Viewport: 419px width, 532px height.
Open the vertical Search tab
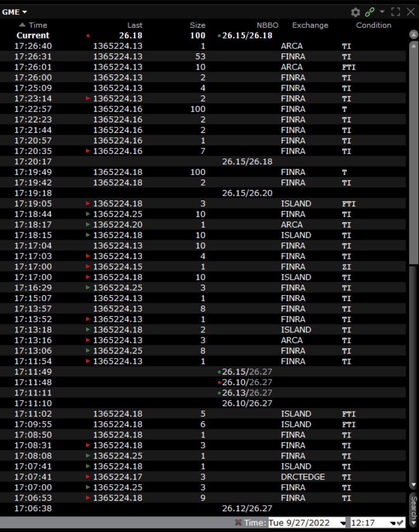(x=414, y=510)
